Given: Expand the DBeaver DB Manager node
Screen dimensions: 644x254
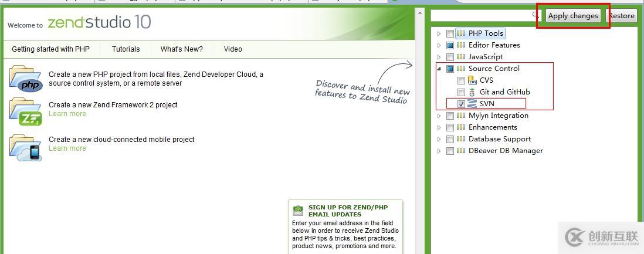Looking at the screenshot, I should coord(439,151).
